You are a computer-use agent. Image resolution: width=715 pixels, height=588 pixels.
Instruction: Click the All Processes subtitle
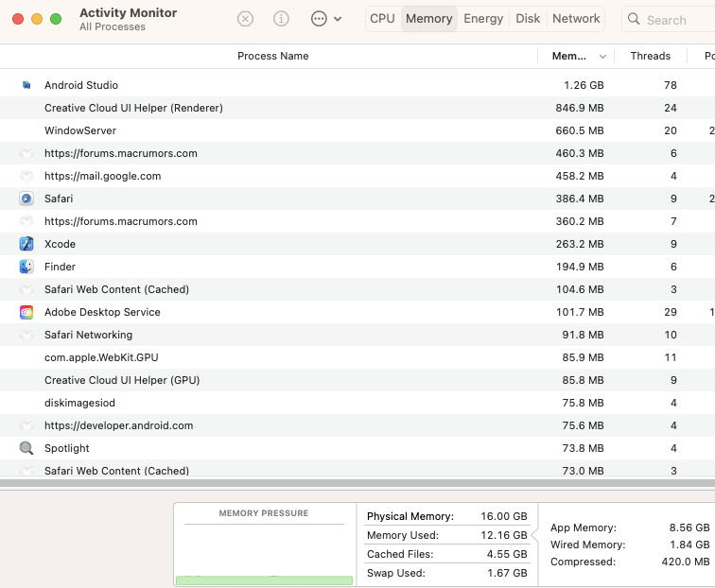coord(113,26)
